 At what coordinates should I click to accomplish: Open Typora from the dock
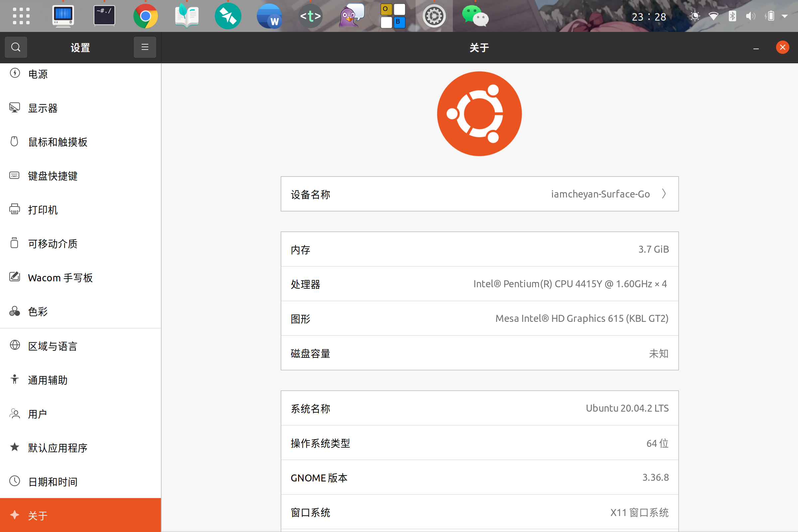click(x=311, y=16)
